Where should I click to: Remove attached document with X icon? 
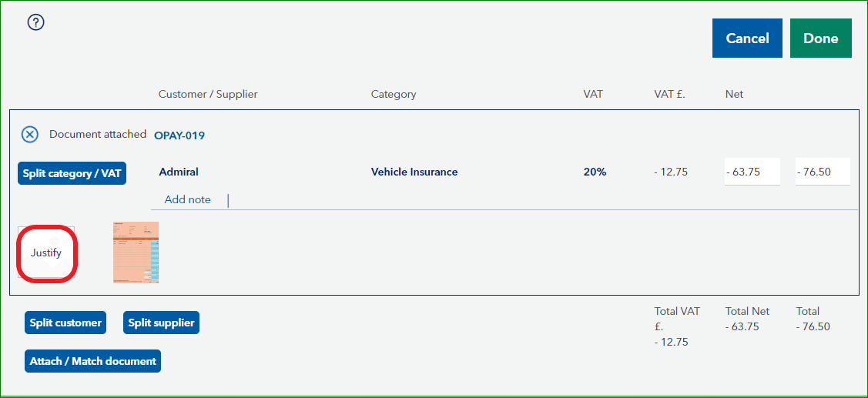click(x=29, y=135)
